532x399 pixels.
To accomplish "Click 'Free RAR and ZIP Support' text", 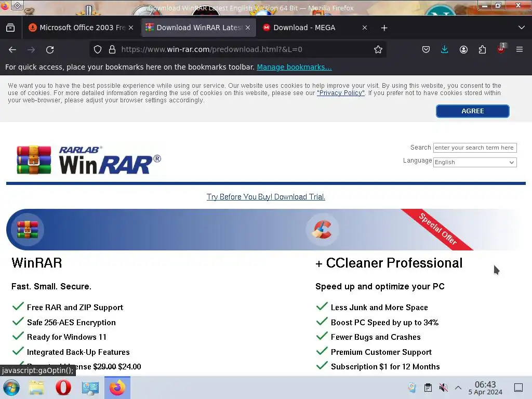I will 75,308.
